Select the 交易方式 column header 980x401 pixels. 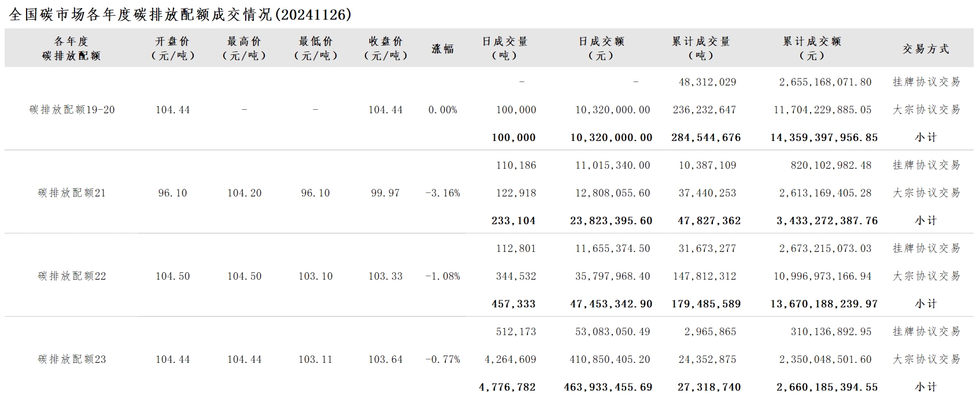click(926, 49)
